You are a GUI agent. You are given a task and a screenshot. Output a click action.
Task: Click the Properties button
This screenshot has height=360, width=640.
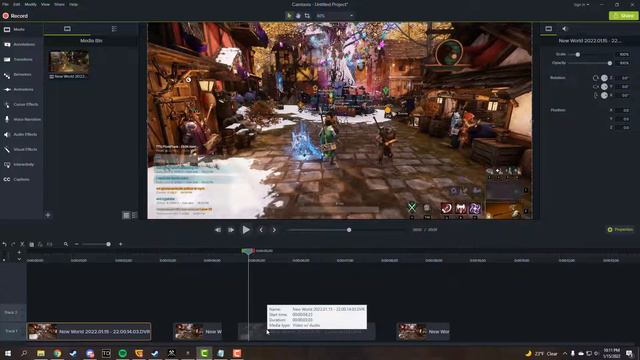620,230
